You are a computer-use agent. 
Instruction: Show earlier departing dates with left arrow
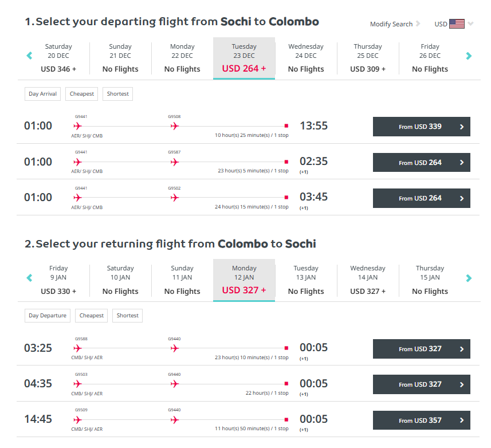click(x=29, y=56)
